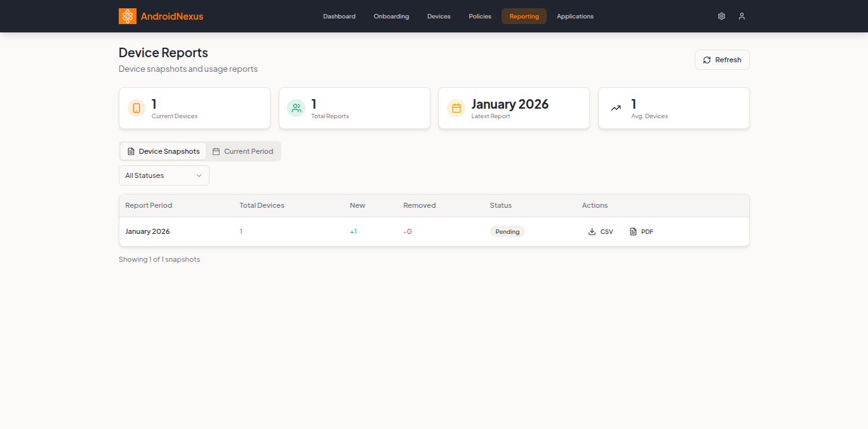The height and width of the screenshot is (429, 868).
Task: Click the phone icon on Current Devices card
Action: point(136,108)
